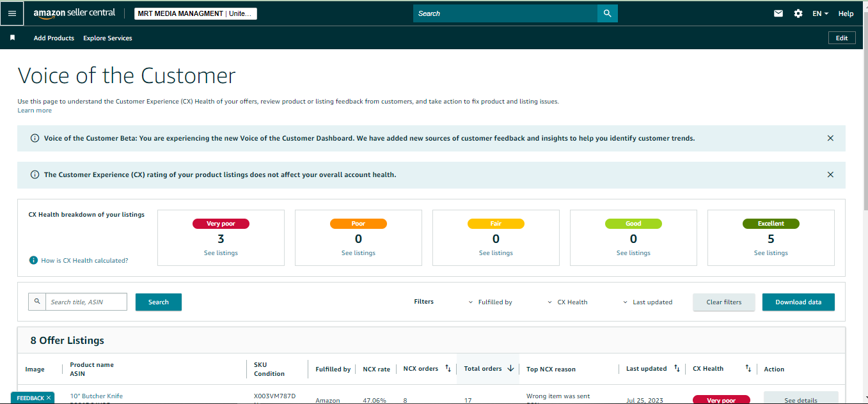
Task: Expand the CX Health filter
Action: point(568,302)
